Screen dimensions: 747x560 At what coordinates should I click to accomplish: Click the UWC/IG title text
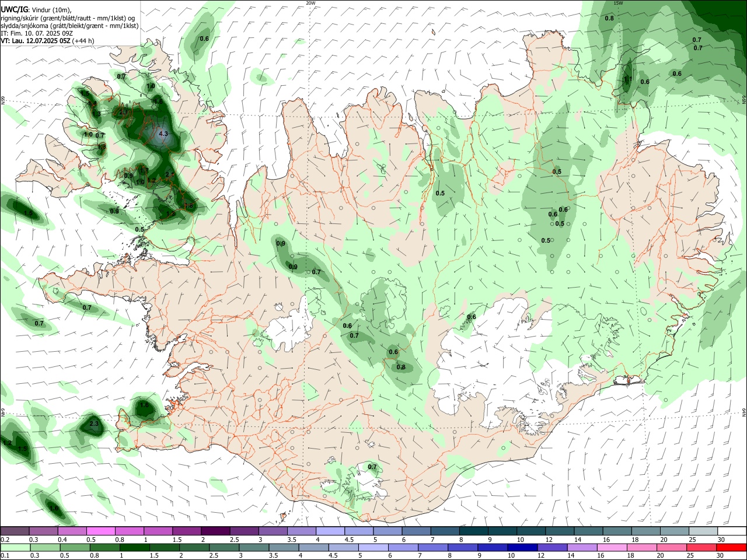tap(14, 9)
